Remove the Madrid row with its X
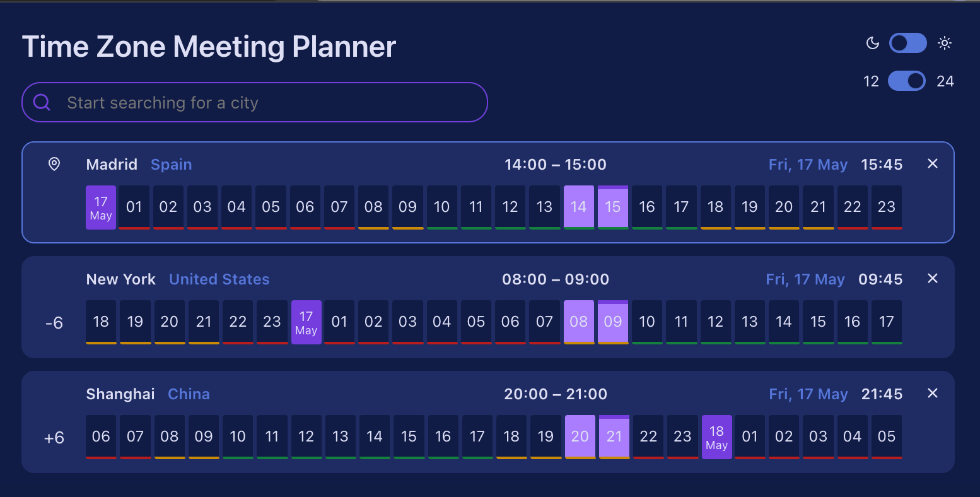The width and height of the screenshot is (980, 497). coord(933,164)
